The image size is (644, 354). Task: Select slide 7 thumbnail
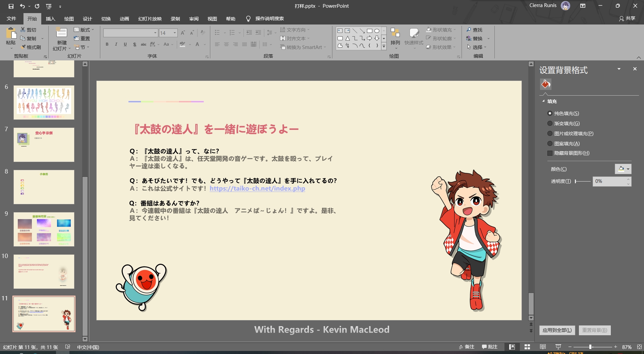point(44,145)
